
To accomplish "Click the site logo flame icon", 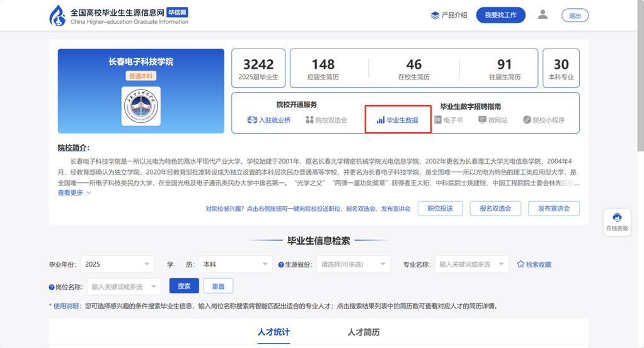I will (57, 16).
